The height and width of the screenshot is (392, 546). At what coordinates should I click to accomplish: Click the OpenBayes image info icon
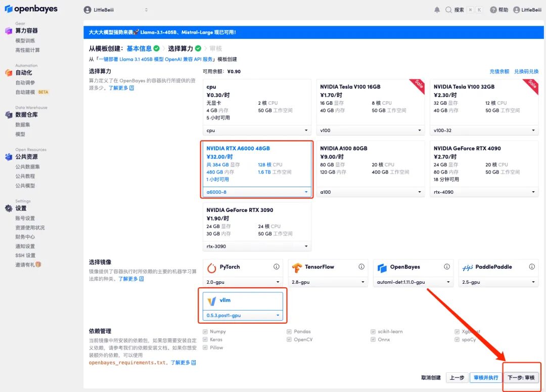447,267
